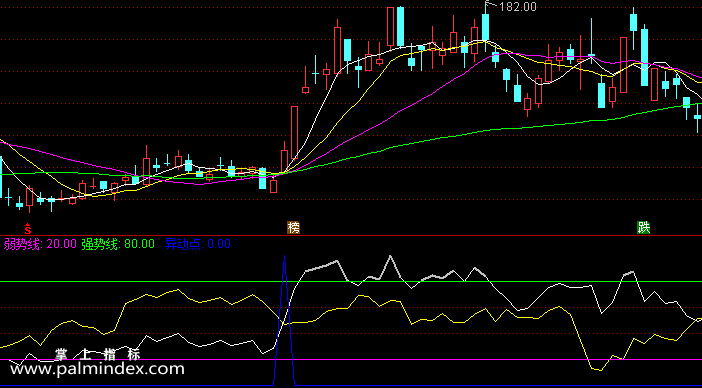
Task: Open the www.palmindex.com watermark link
Action: tap(97, 369)
